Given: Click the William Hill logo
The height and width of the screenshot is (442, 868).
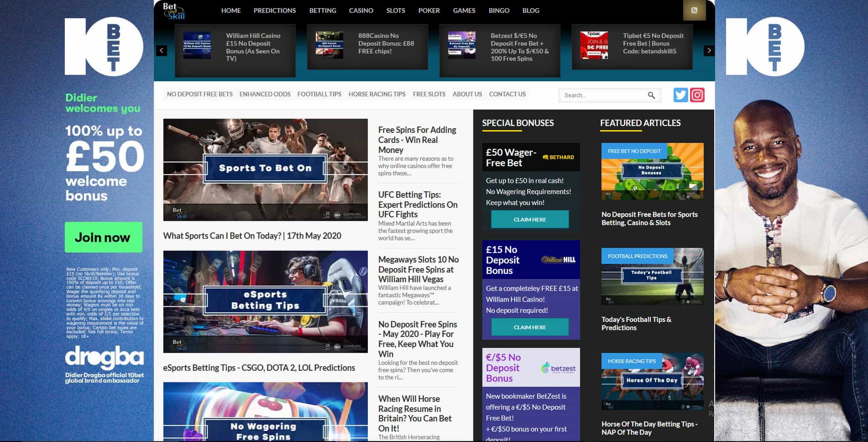Looking at the screenshot, I should pyautogui.click(x=558, y=259).
